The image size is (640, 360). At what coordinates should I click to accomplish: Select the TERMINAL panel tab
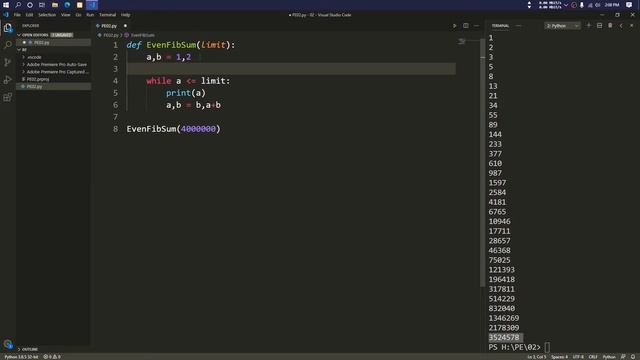point(500,26)
